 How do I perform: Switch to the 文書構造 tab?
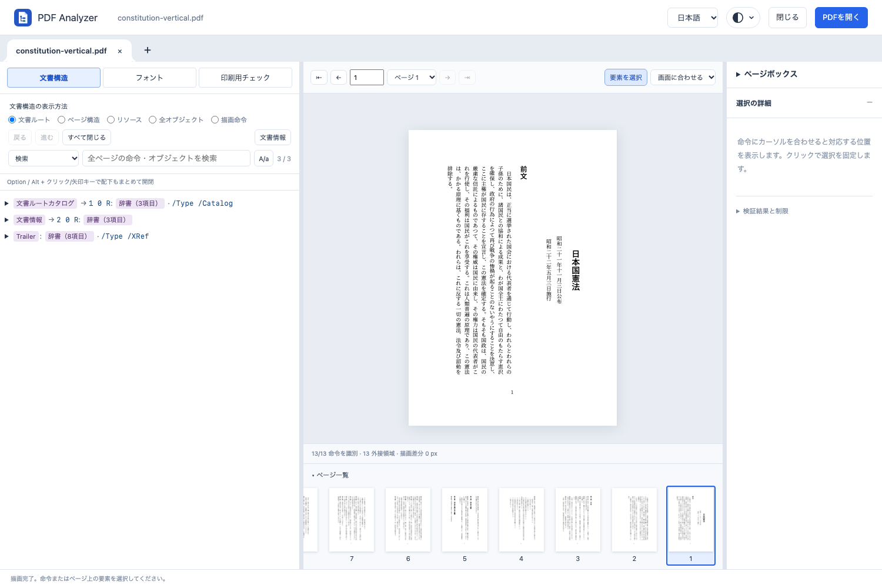[x=54, y=78]
